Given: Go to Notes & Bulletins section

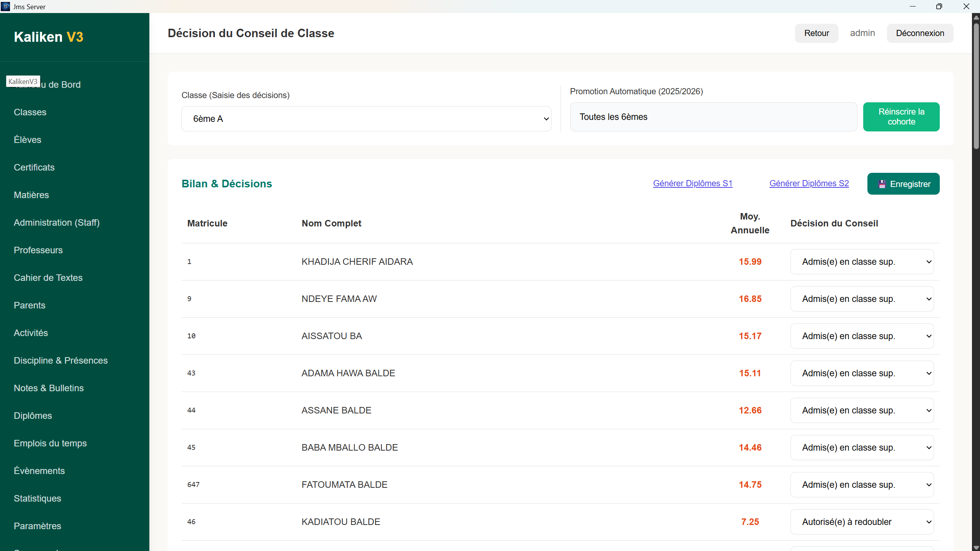Looking at the screenshot, I should pyautogui.click(x=49, y=388).
